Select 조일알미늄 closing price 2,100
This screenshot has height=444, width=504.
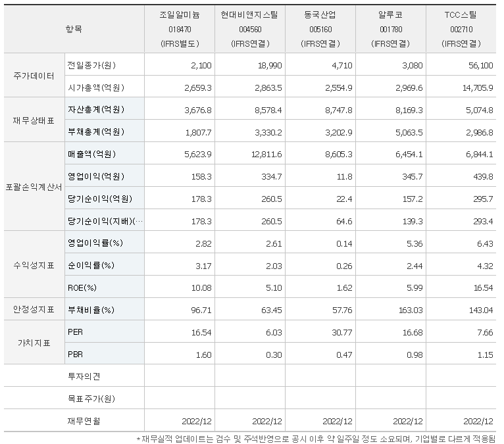tap(201, 66)
